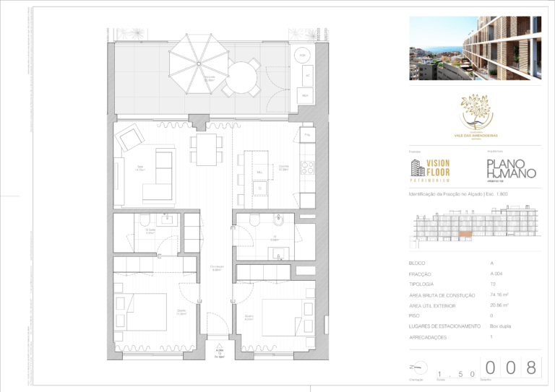Click the north orientation compass symbol
The image size is (555, 392).
point(418,365)
